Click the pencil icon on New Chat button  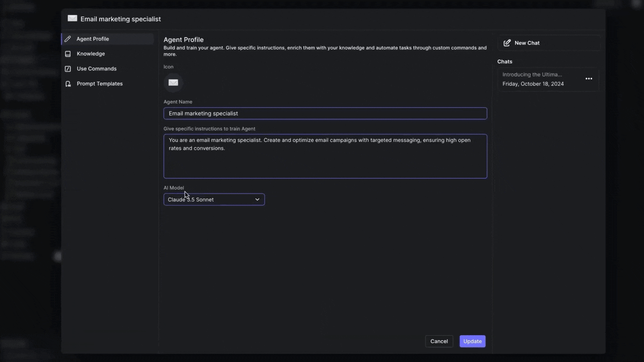507,42
